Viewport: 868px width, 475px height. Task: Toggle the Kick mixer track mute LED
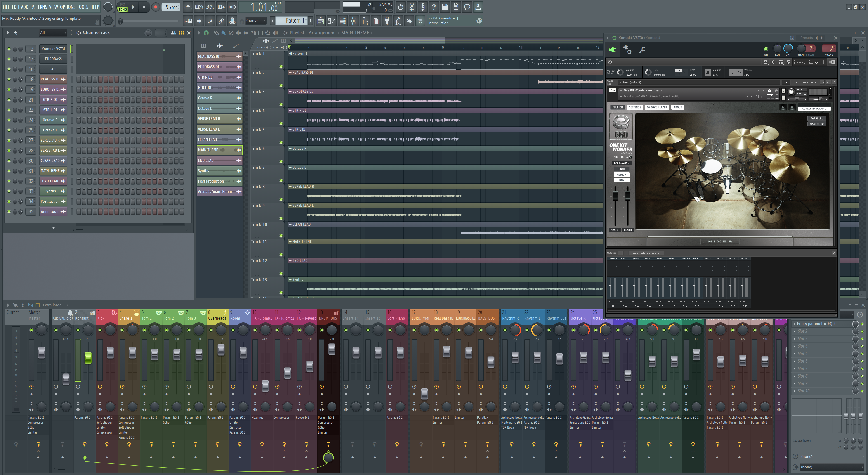[x=100, y=330]
